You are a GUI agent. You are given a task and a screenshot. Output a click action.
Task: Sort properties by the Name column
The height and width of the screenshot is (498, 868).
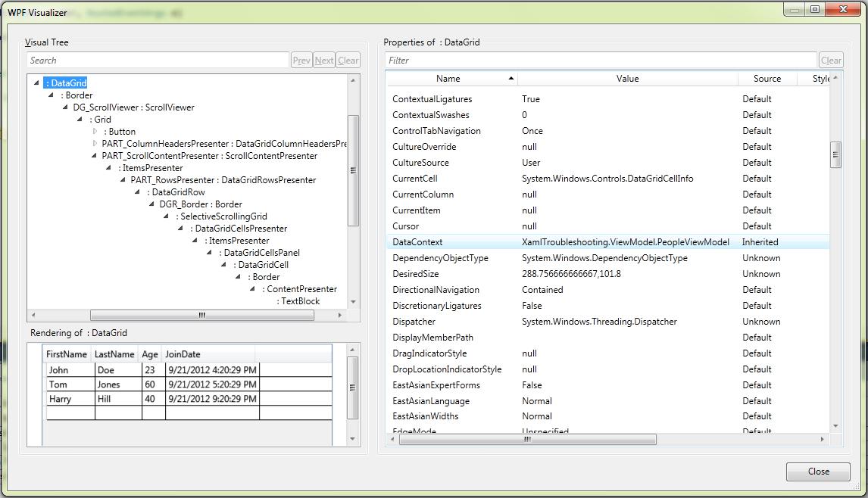coord(448,78)
